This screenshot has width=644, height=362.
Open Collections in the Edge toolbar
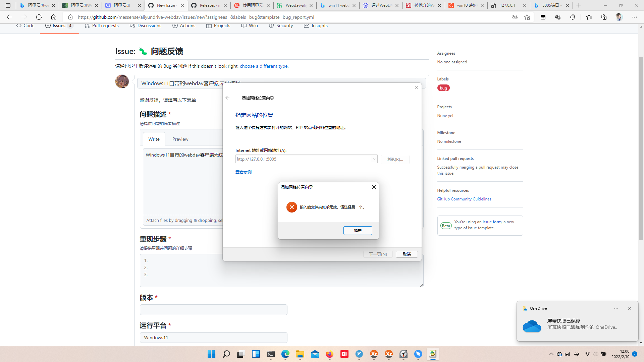point(604,17)
